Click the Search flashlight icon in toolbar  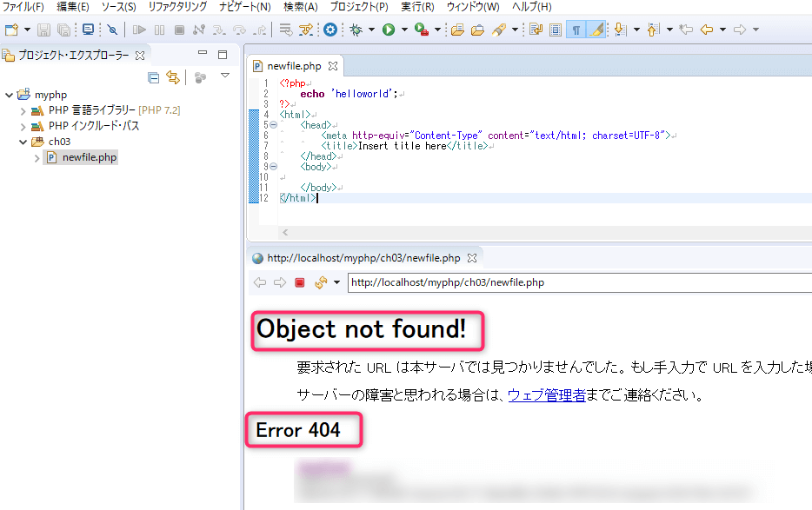499,30
